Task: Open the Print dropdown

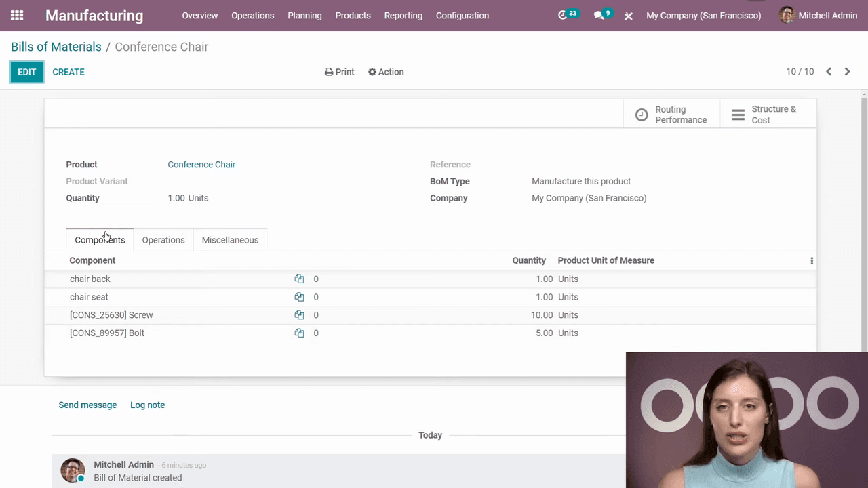Action: pos(339,72)
